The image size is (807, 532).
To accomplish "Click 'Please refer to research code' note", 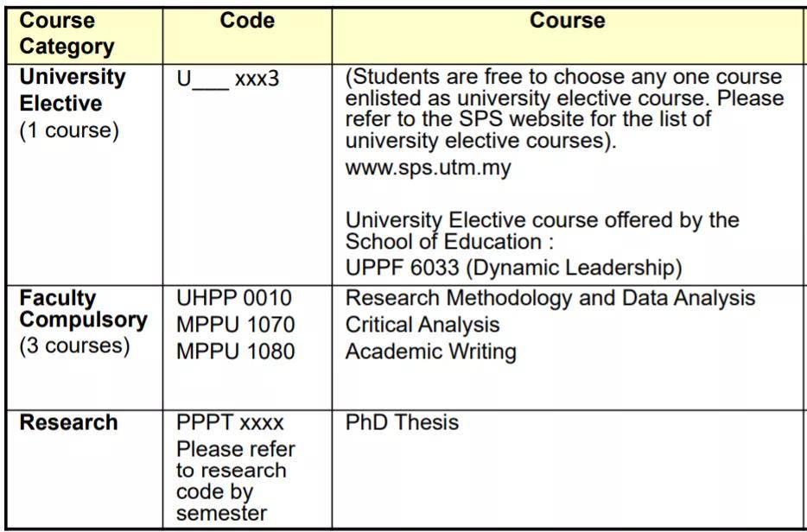I will click(x=235, y=480).
